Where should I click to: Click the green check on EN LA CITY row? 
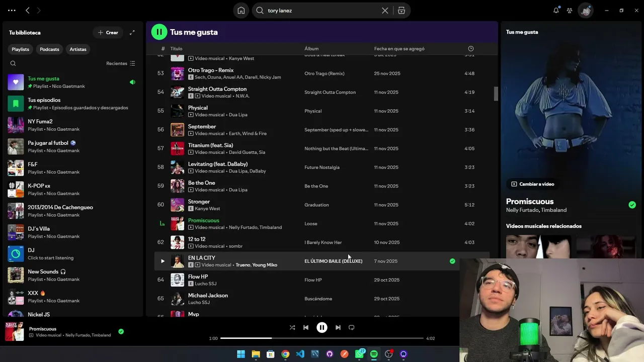pyautogui.click(x=452, y=261)
